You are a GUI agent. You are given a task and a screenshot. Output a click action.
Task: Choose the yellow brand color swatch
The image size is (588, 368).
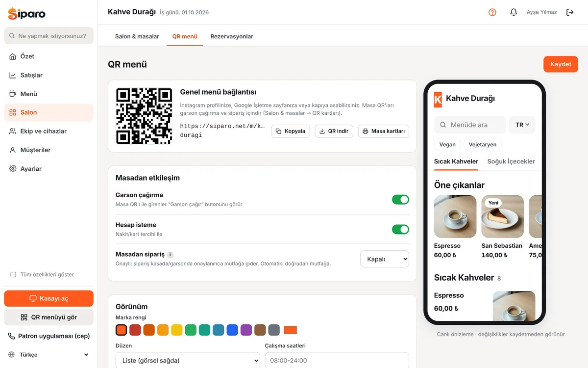[177, 330]
